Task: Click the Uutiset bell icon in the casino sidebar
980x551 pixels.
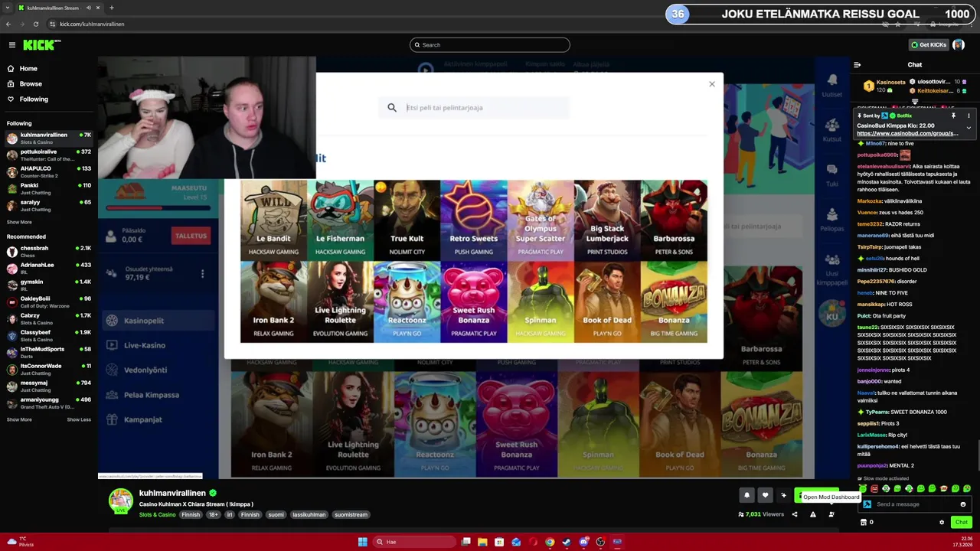Action: [832, 80]
